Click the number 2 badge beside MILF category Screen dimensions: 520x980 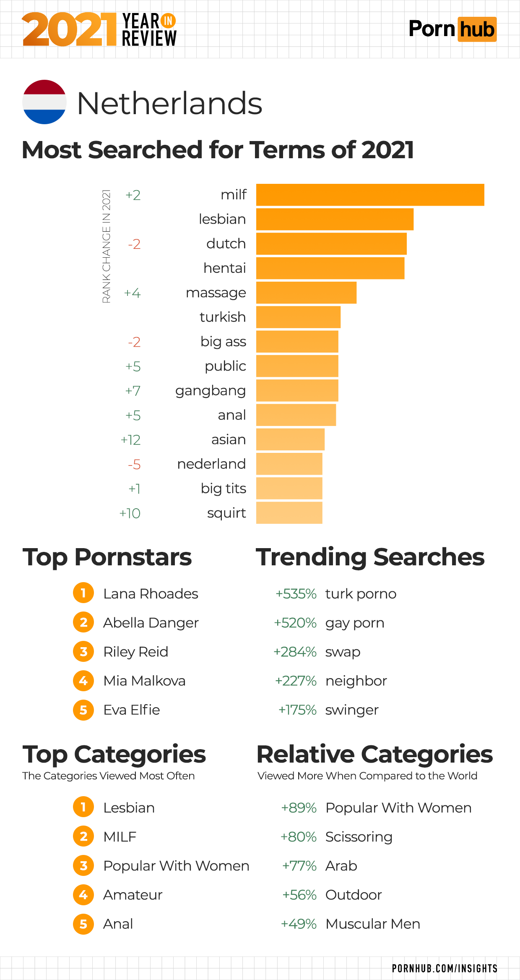pyautogui.click(x=83, y=836)
